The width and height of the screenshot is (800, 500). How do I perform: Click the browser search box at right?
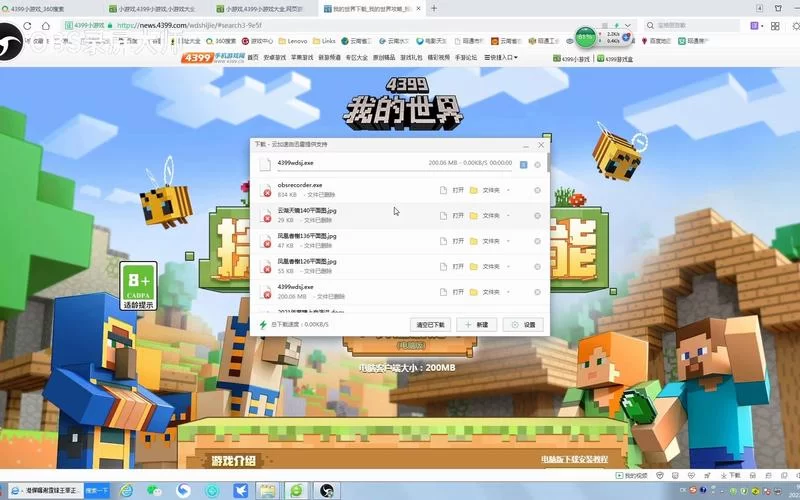(692, 25)
